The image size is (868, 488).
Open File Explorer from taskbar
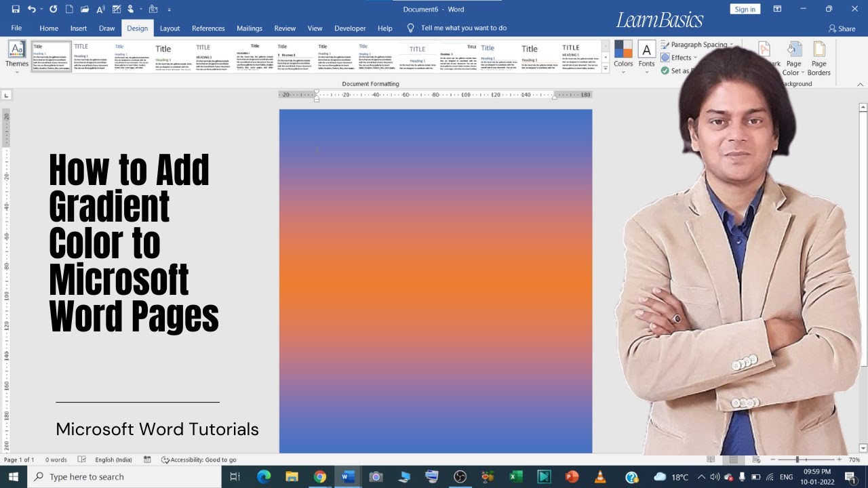pos(292,476)
